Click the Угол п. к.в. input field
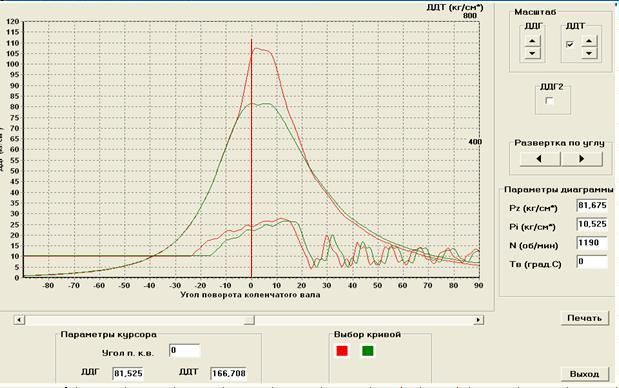 184,351
